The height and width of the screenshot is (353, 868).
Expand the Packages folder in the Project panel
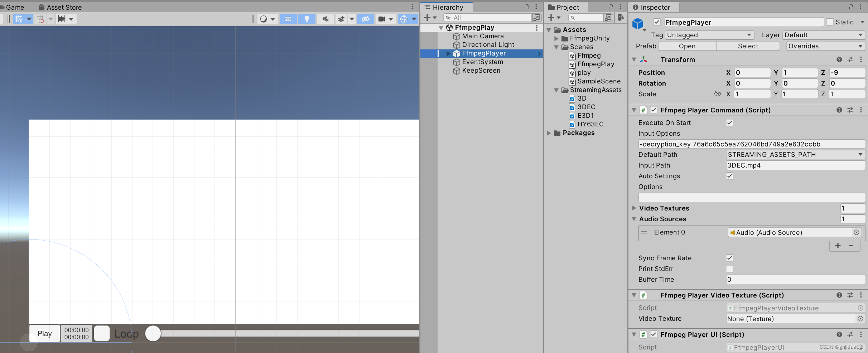(550, 133)
